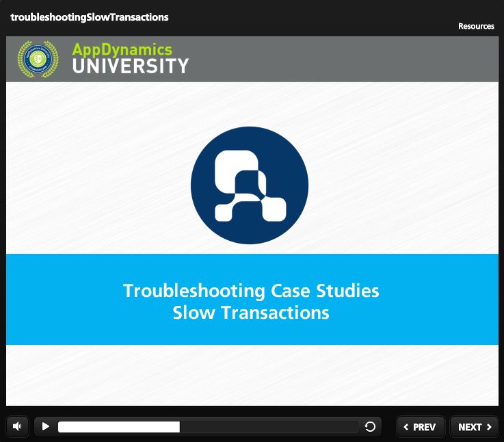Go to previous slide via PREV
The width and height of the screenshot is (504, 442).
click(x=421, y=427)
